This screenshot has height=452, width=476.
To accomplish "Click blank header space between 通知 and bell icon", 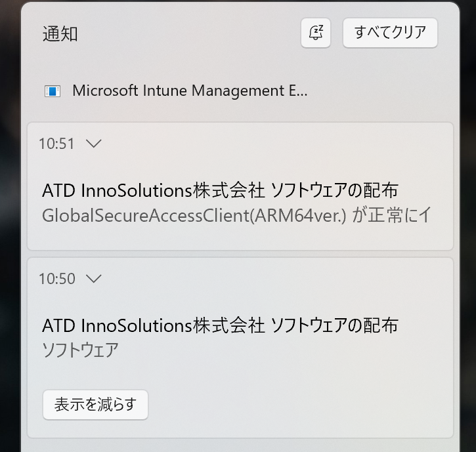I will 190,34.
